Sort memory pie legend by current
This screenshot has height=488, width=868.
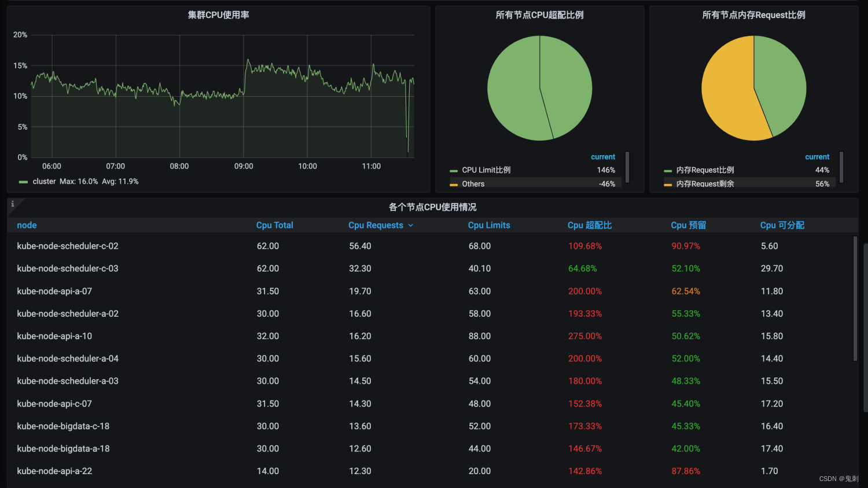pos(817,157)
